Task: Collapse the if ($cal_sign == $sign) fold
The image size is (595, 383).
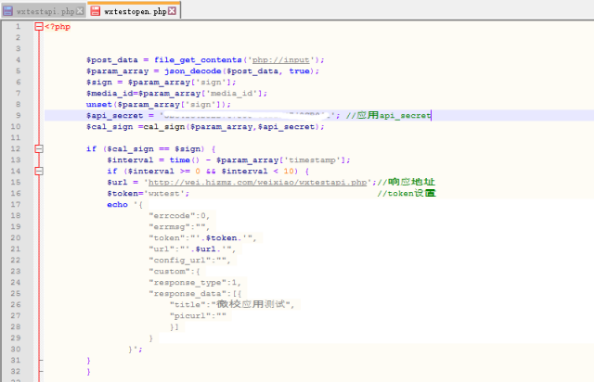Action: click(x=39, y=149)
